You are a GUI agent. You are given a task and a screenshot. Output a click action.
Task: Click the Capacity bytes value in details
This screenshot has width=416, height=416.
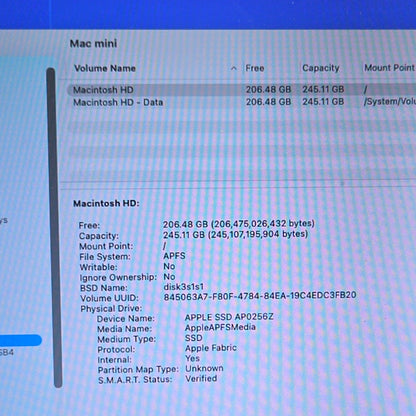tap(235, 234)
